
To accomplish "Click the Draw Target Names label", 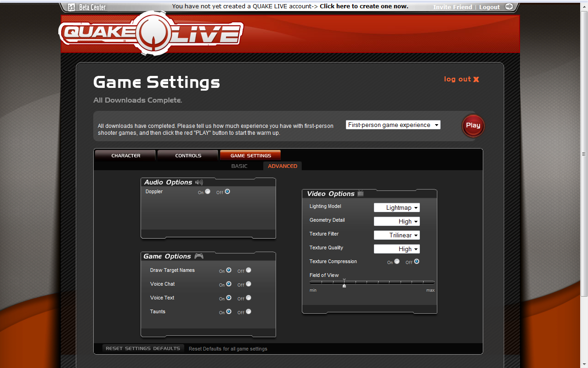I will click(x=172, y=270).
